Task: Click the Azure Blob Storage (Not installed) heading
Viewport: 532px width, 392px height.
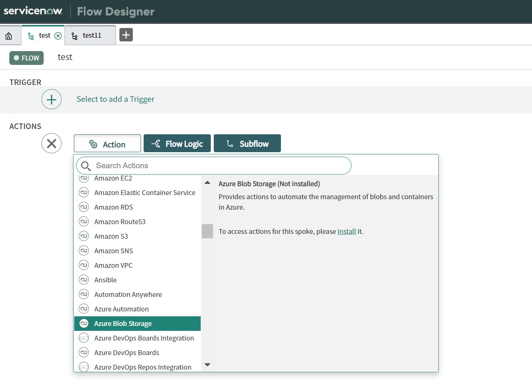Action: (269, 184)
